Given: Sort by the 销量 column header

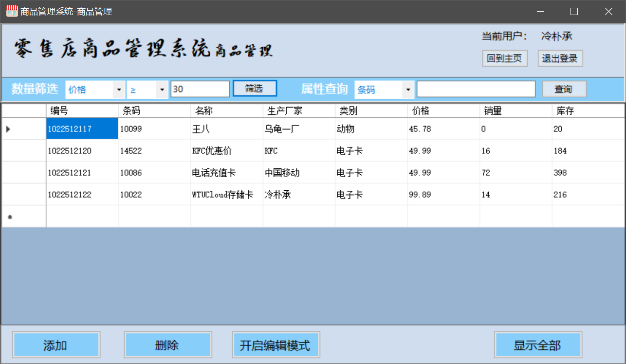Looking at the screenshot, I should coord(516,111).
